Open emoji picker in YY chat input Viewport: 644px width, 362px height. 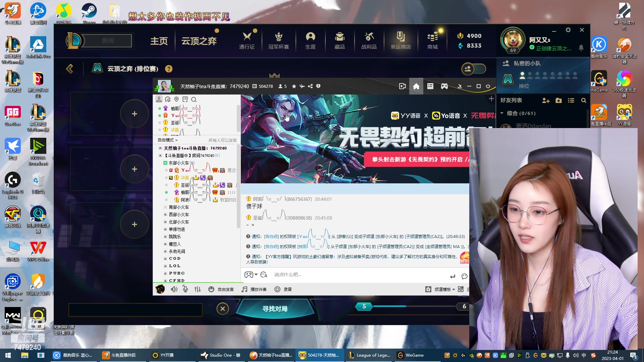coord(264,275)
